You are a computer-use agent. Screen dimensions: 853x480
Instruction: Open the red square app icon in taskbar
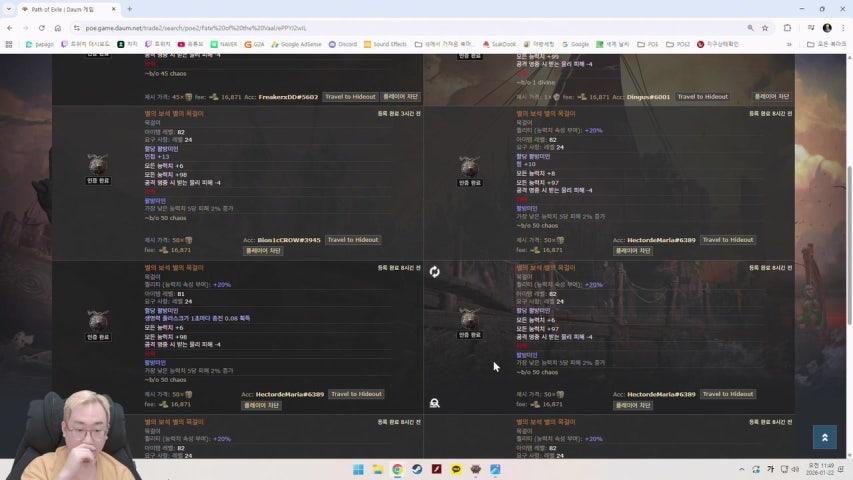click(x=436, y=469)
